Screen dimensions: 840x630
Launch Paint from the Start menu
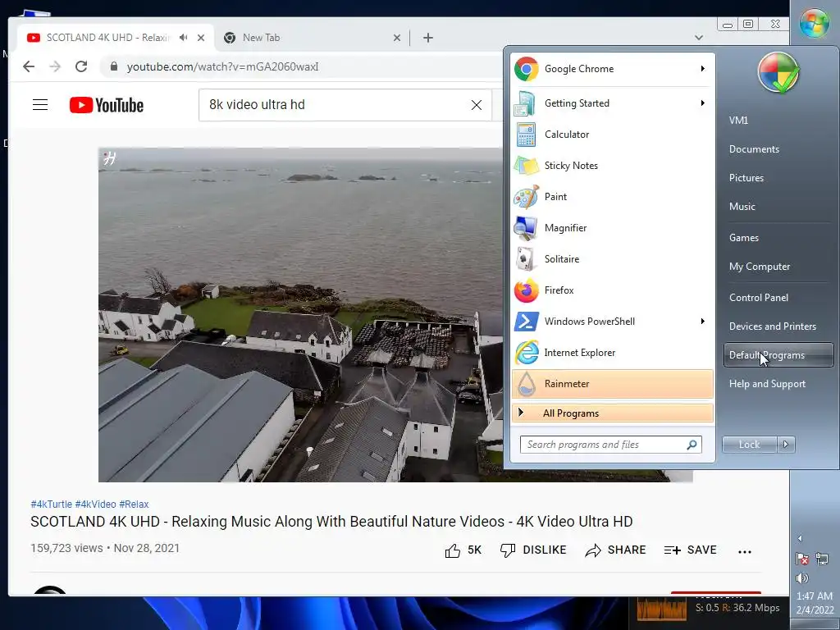pos(612,197)
